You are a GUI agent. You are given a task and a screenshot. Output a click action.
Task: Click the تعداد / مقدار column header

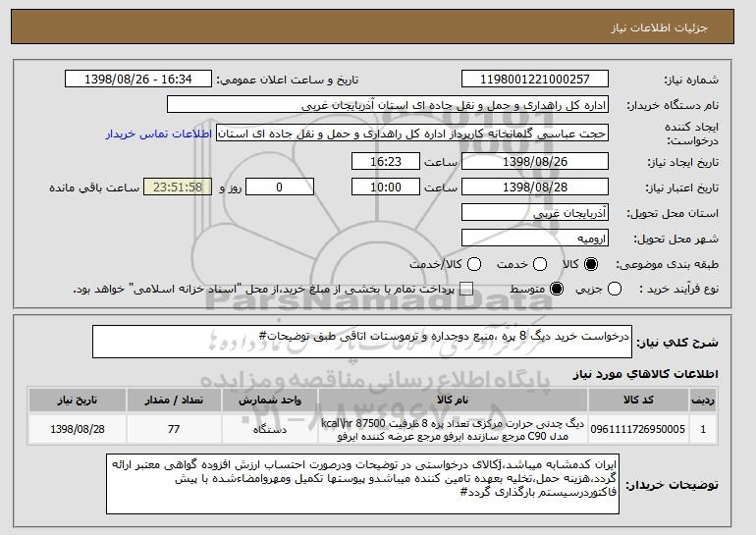click(x=174, y=401)
